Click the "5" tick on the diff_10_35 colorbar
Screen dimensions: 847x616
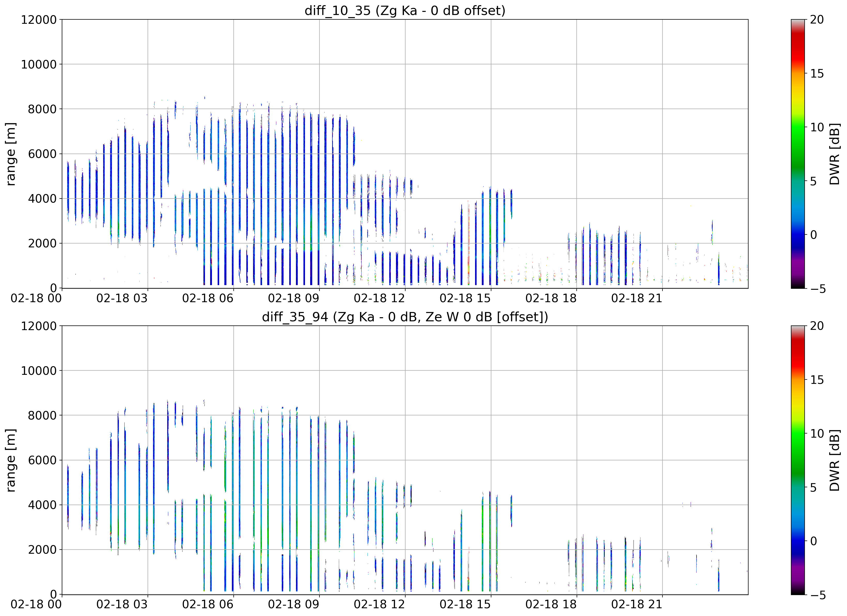tap(813, 181)
